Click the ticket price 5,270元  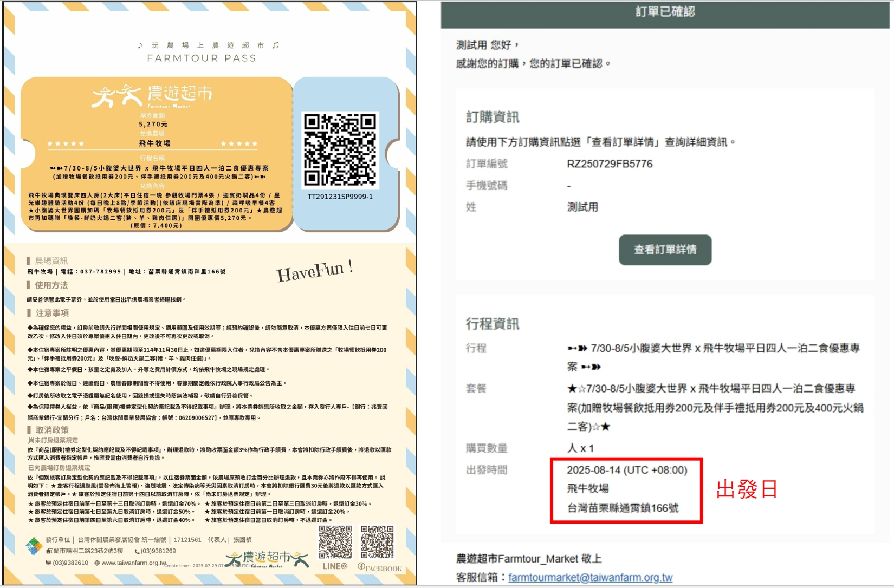point(153,125)
